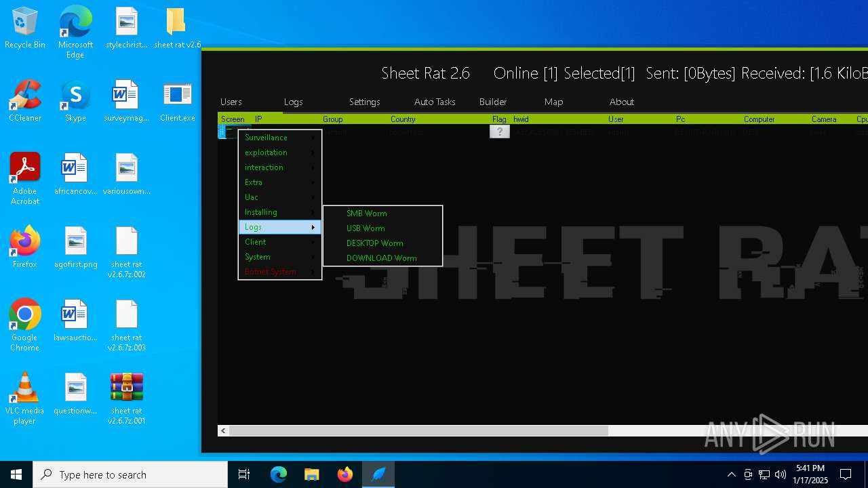868x488 pixels.
Task: Open the Windows Start menu
Action: [16, 474]
